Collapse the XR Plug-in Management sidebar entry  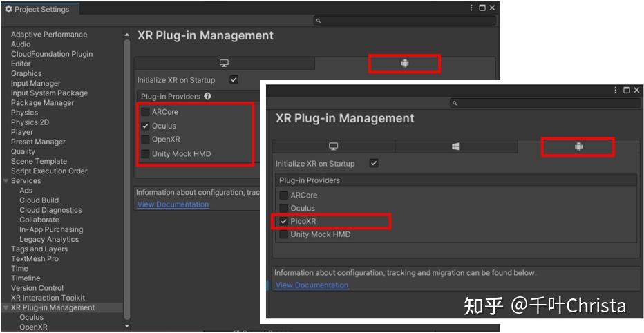point(6,308)
